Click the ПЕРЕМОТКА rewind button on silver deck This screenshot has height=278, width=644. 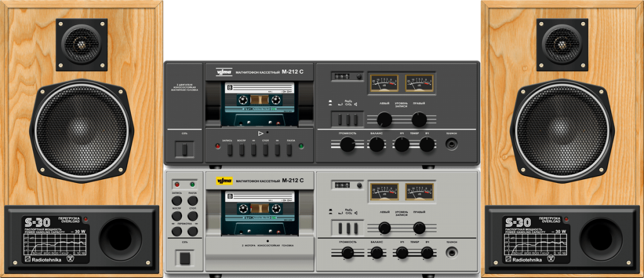click(x=177, y=231)
